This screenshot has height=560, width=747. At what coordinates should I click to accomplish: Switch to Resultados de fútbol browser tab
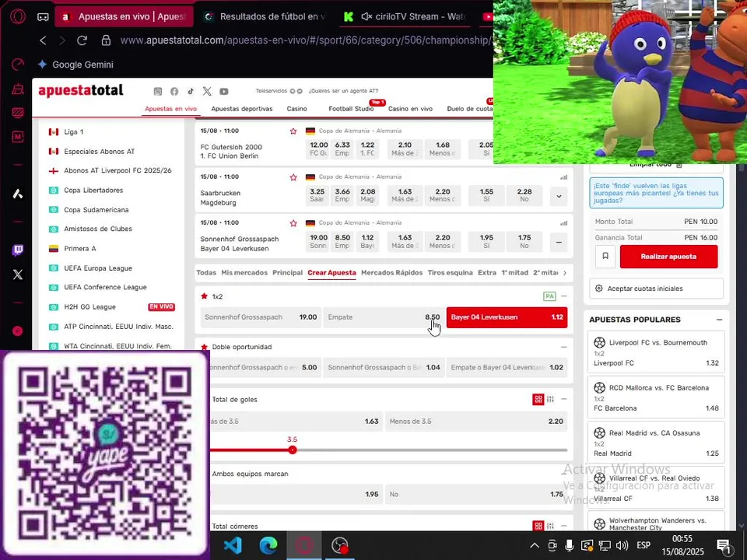tap(265, 16)
